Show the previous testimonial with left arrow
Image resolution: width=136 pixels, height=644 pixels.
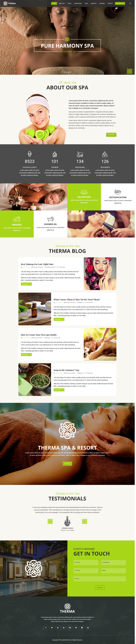click(x=50, y=521)
